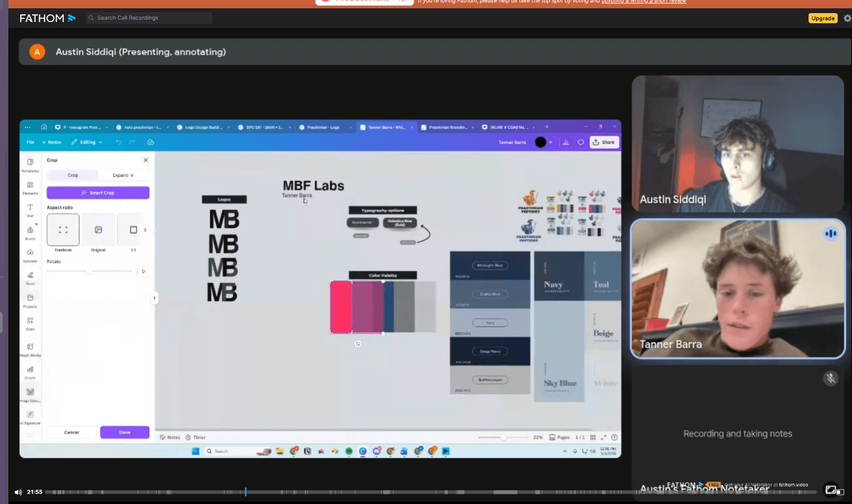The image size is (852, 504).
Task: Click the Cancel button in Crop panel
Action: 71,432
